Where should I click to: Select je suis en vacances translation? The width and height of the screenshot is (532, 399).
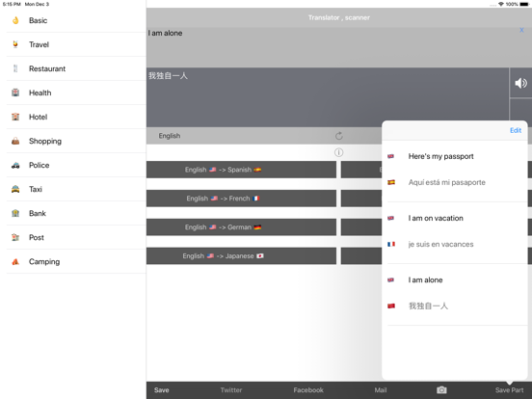tap(440, 244)
